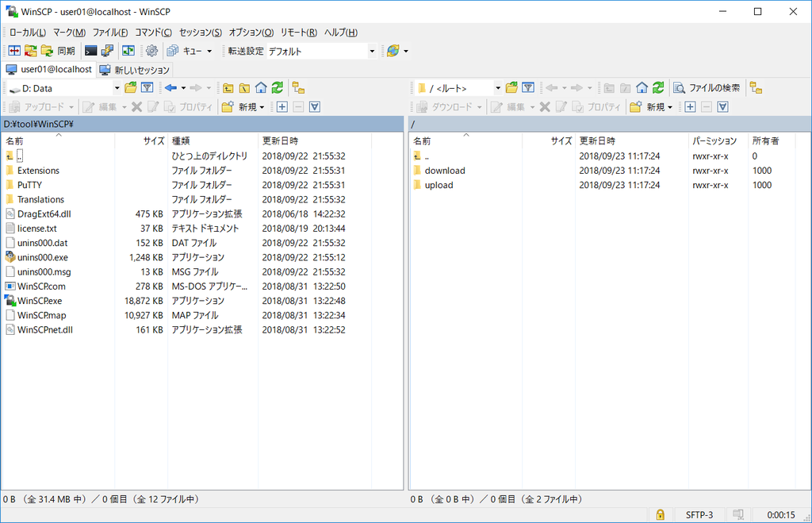Open the terminal console icon
The height and width of the screenshot is (523, 812).
[90, 51]
